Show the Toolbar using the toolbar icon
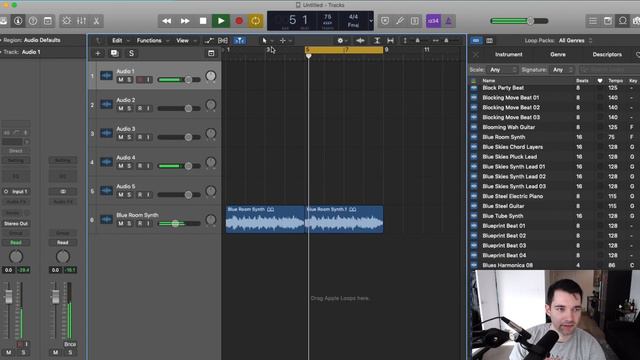This screenshot has height=360, width=640. coord(48,21)
